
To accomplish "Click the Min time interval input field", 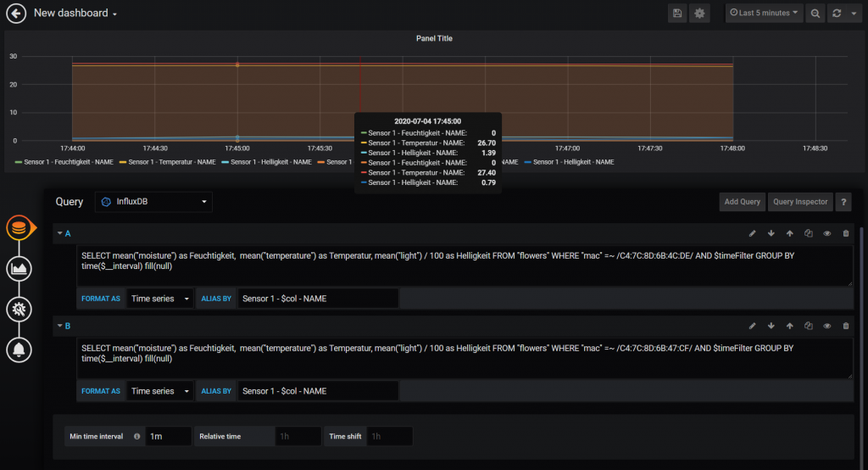I will pyautogui.click(x=168, y=436).
